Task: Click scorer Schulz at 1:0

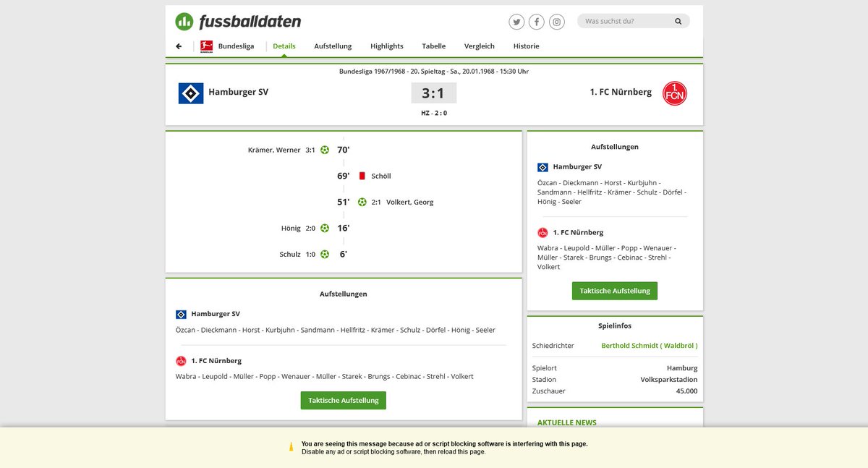Action: 290,255
